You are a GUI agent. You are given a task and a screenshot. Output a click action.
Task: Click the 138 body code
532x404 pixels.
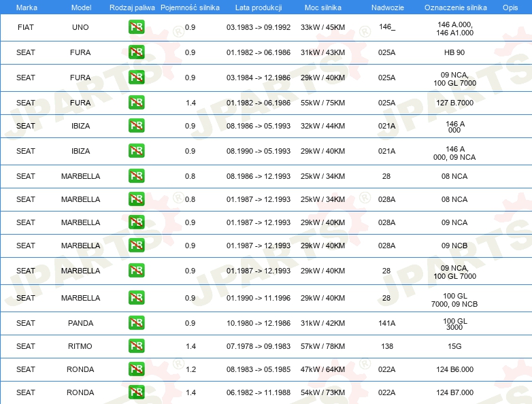point(387,346)
